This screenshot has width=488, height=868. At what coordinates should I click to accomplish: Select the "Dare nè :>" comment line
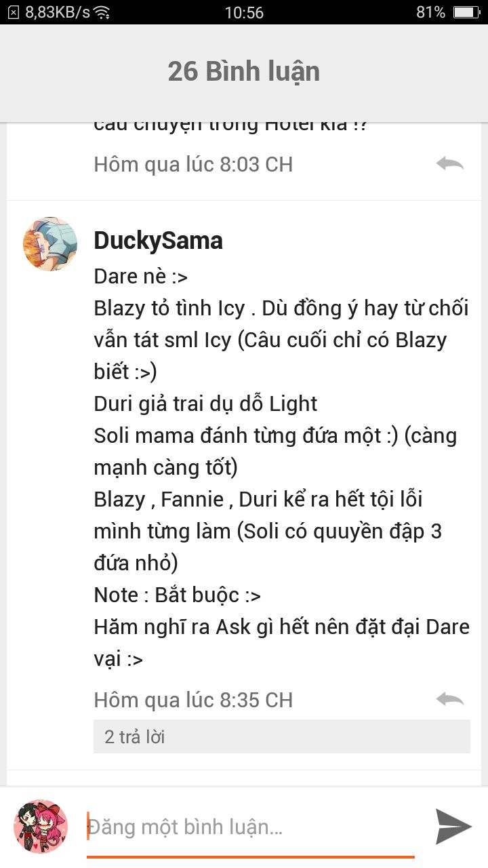coord(141,276)
